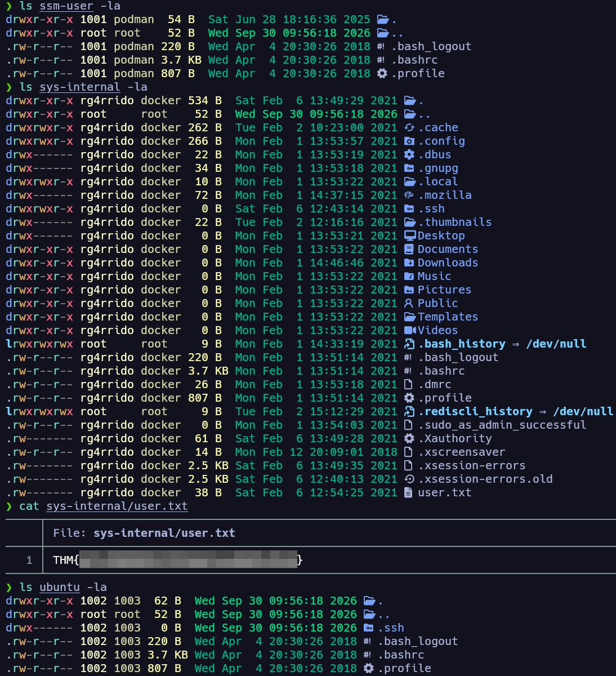Click the underlined sys-internal/user.txt path
The image size is (616, 676).
click(117, 506)
